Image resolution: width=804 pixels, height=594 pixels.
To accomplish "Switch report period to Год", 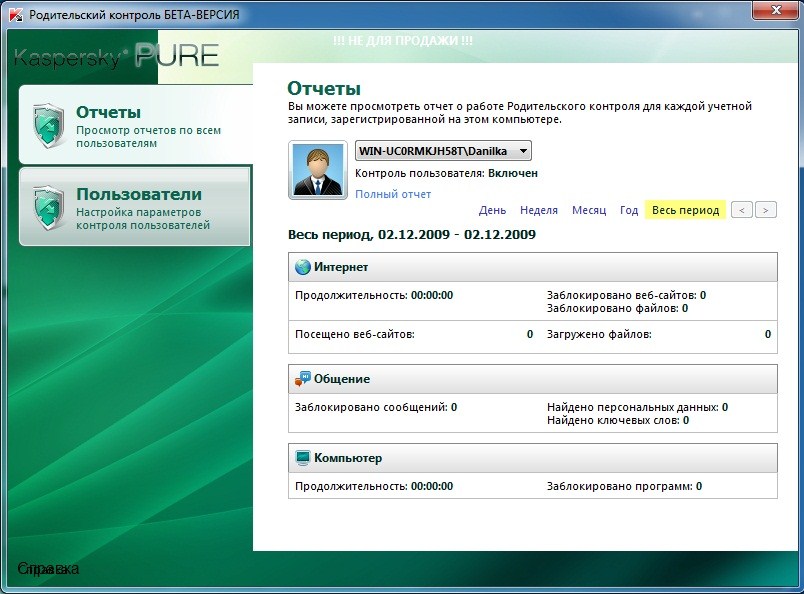I will coord(629,210).
